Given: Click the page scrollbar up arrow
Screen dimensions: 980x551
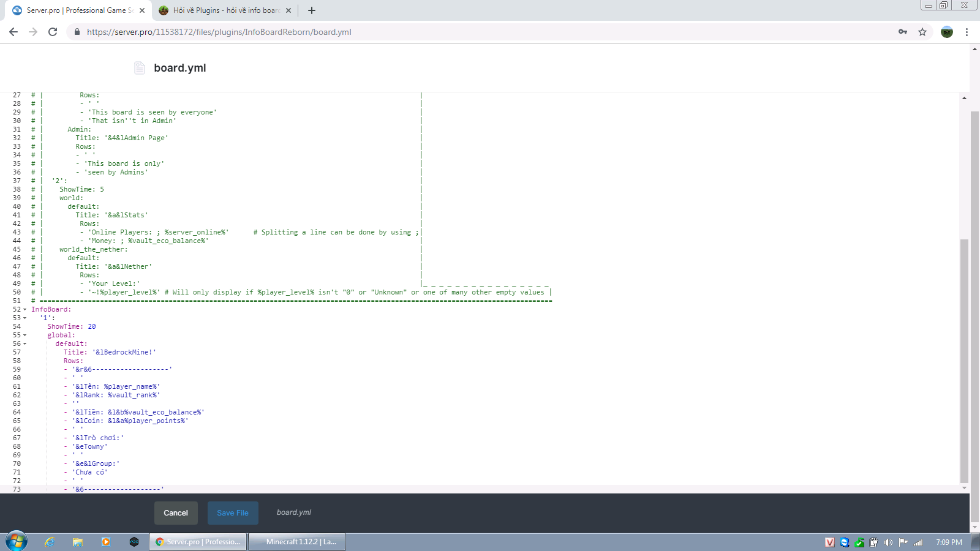Looking at the screenshot, I should click(975, 49).
